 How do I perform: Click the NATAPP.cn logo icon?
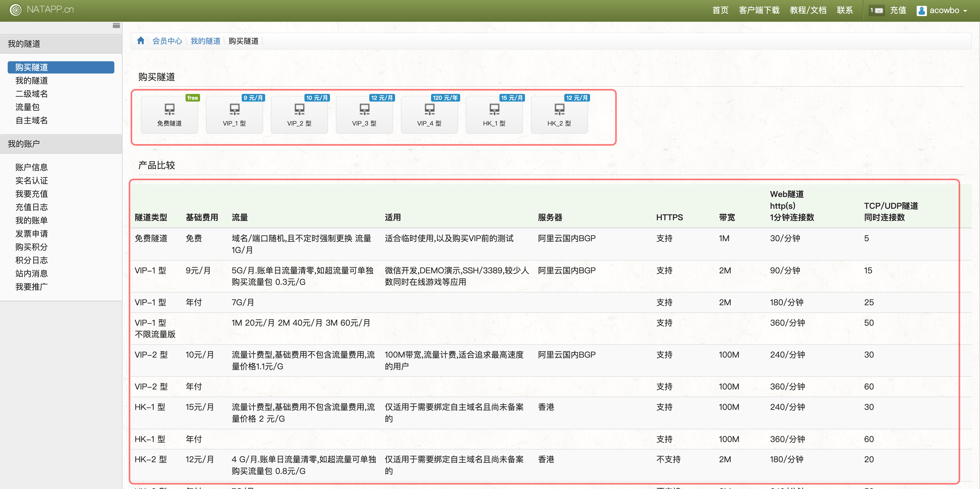coord(16,10)
